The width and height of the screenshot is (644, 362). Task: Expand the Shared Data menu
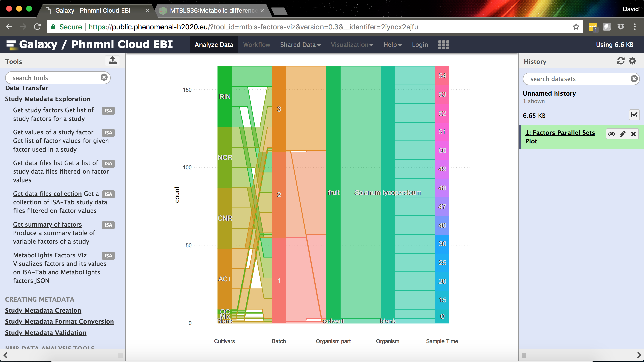(300, 45)
